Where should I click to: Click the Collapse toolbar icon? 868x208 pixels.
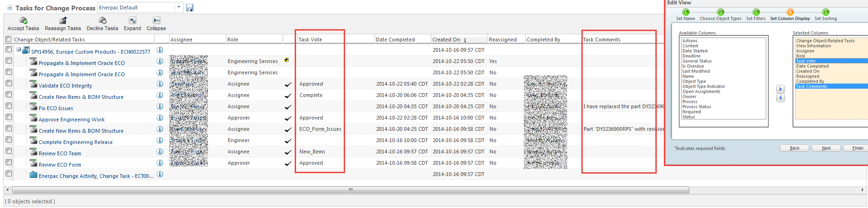(157, 20)
